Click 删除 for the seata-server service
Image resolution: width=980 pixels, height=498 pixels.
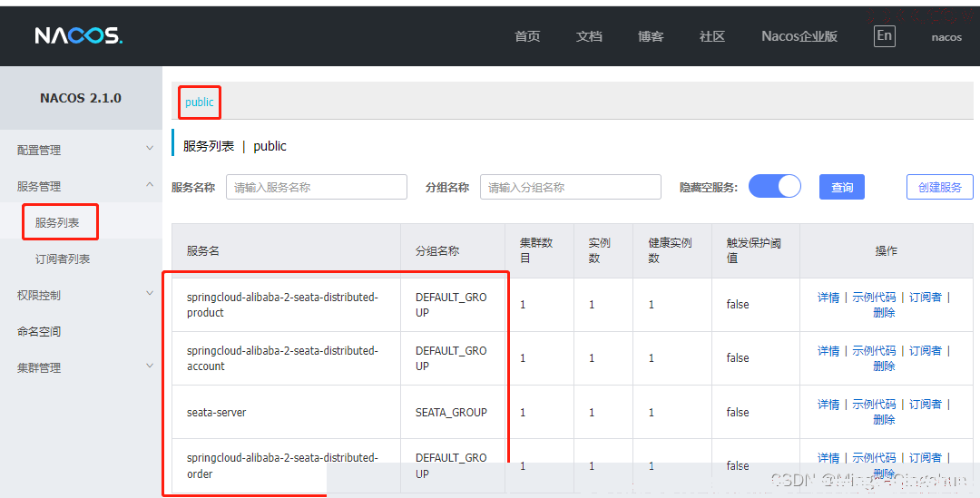click(x=884, y=420)
